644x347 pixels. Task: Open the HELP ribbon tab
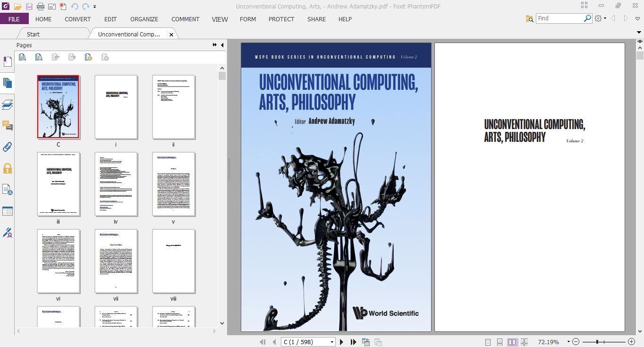click(345, 19)
